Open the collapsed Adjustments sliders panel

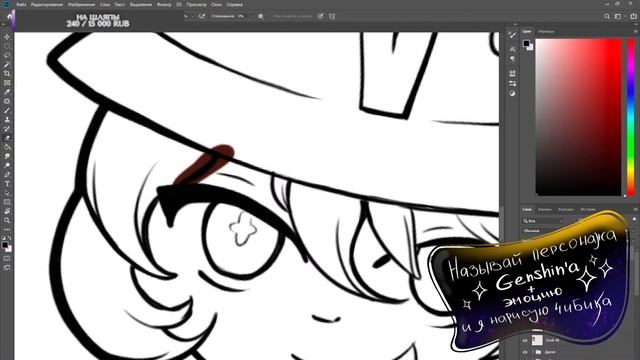tap(512, 83)
